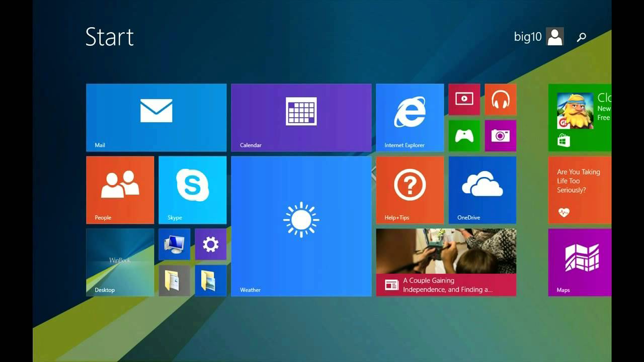Open the big10 user account menu
The width and height of the screenshot is (644, 362).
(538, 37)
